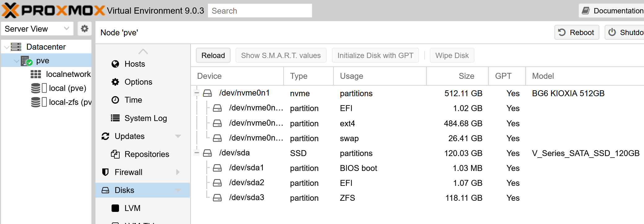Sort by the GPT column header
This screenshot has width=644, height=224.
tap(507, 76)
